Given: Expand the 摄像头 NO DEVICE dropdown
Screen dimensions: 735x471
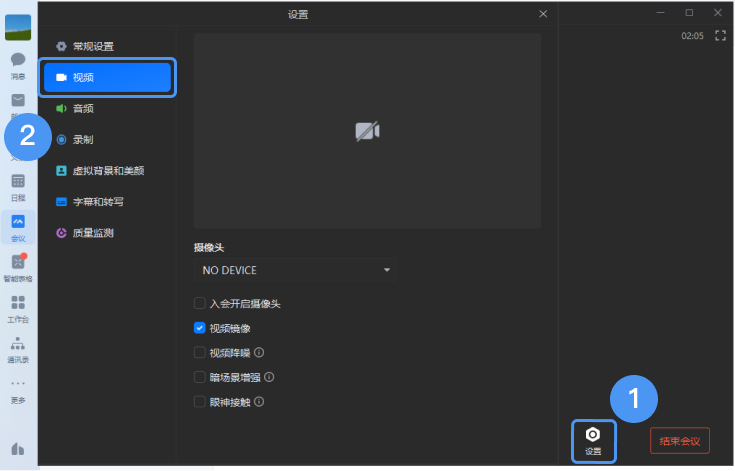Looking at the screenshot, I should pyautogui.click(x=294, y=270).
